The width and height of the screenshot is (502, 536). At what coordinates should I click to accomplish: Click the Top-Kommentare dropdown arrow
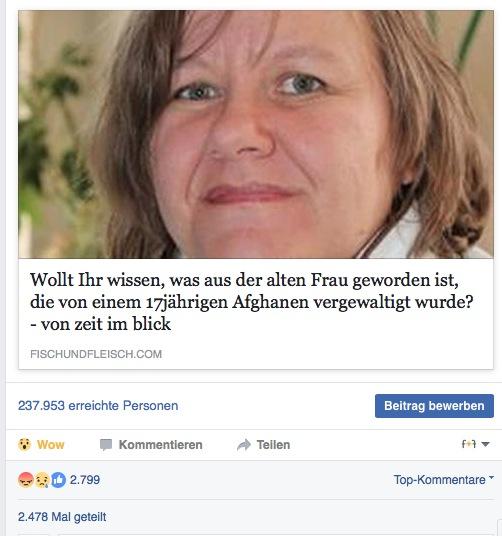(x=491, y=477)
